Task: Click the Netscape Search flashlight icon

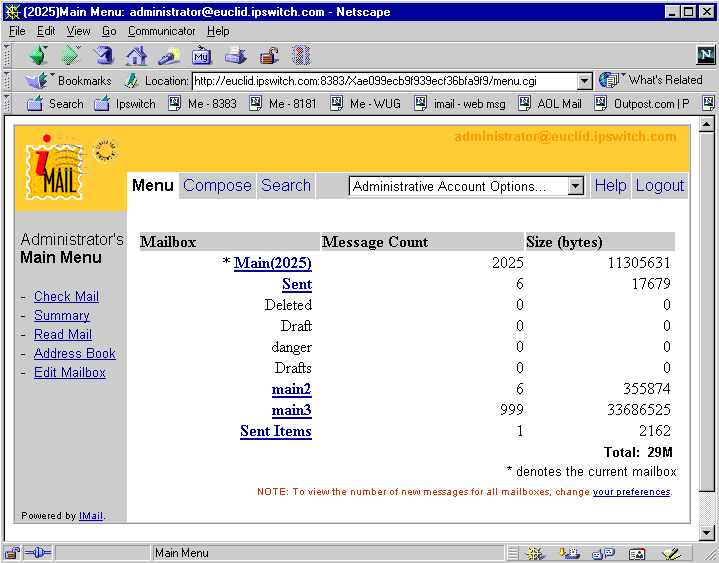Action: [x=169, y=56]
